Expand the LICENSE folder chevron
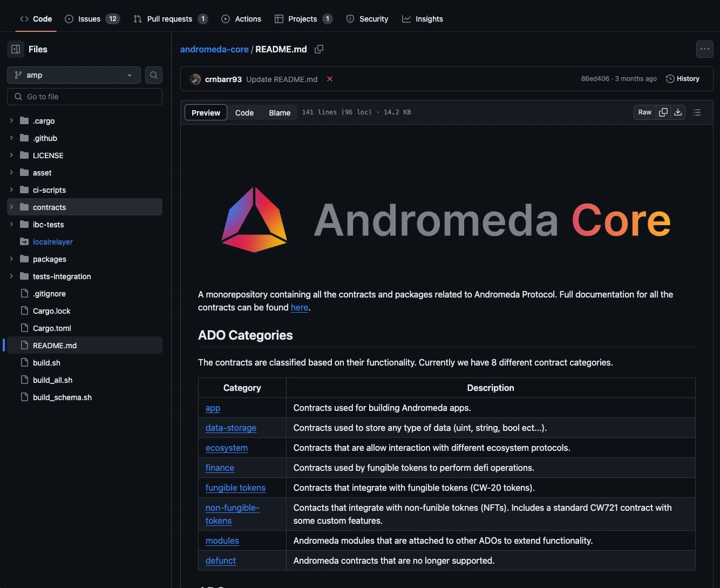Viewport: 720px width, 588px height. pyautogui.click(x=11, y=155)
